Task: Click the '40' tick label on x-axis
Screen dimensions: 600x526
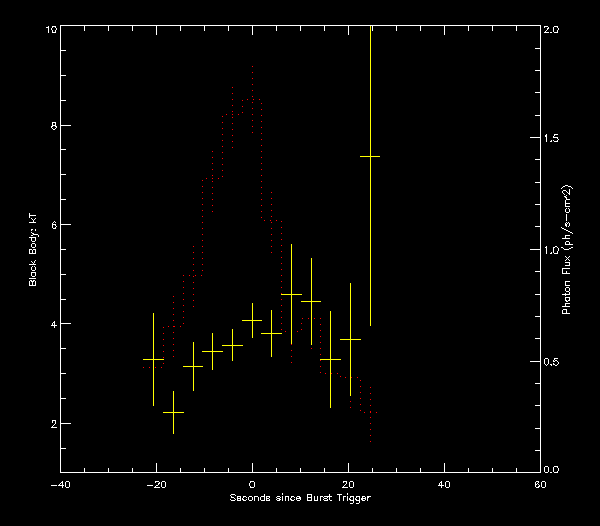Action: [444, 484]
